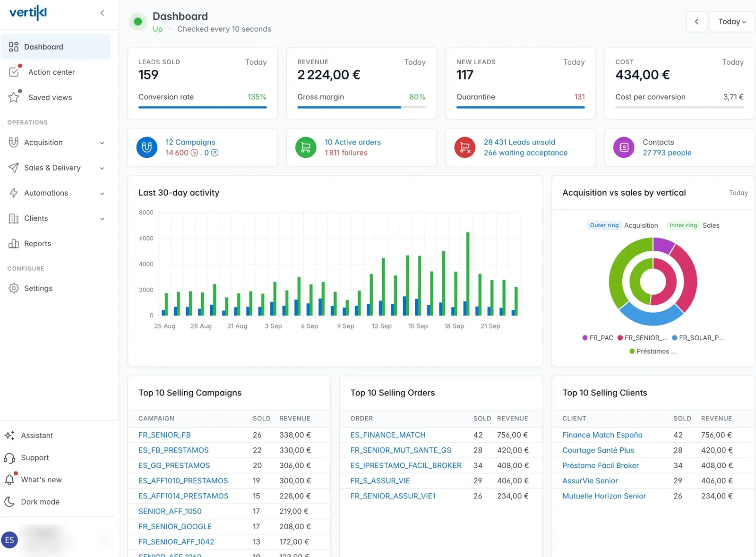Click the tallest green bar in the activity chart

[468, 274]
